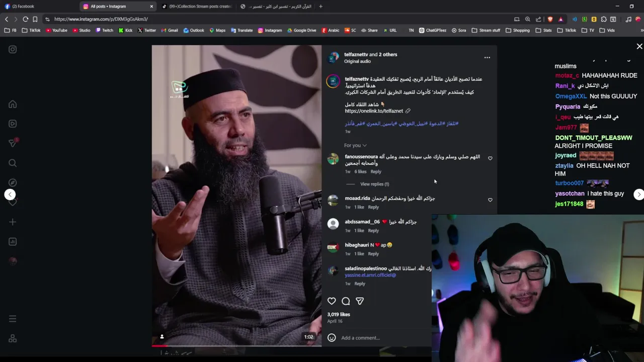The height and width of the screenshot is (362, 644).
Task: Open the comment bubble icon under the post
Action: click(346, 301)
